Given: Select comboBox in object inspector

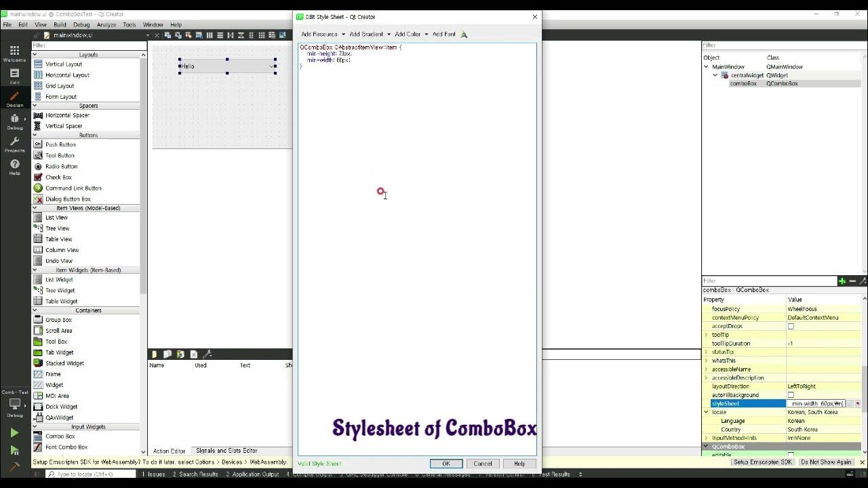Looking at the screenshot, I should point(743,83).
